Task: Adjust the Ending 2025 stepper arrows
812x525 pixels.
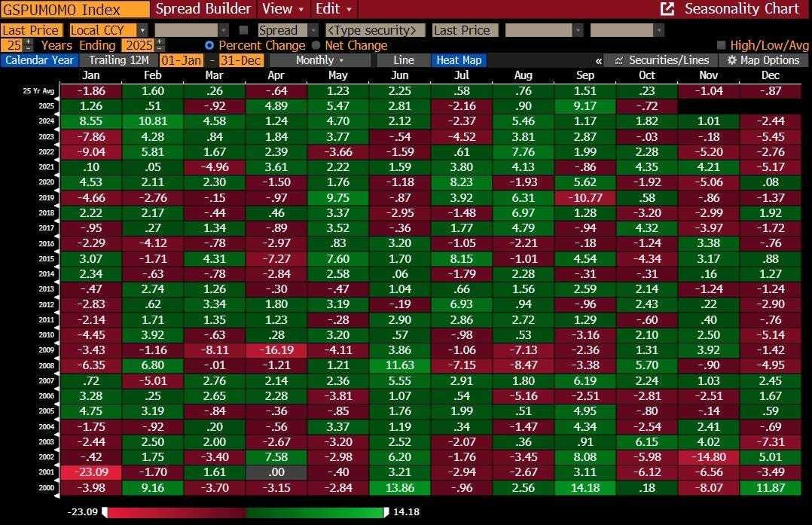Action: (160, 45)
